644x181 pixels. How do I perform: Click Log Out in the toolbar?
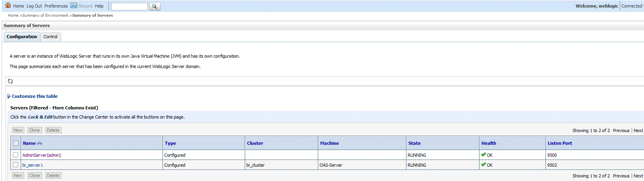pos(34,6)
